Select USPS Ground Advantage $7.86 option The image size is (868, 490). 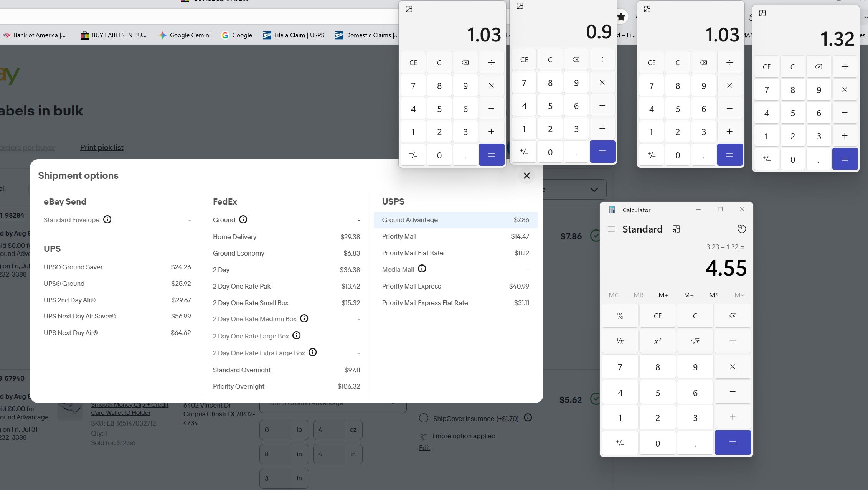(455, 220)
